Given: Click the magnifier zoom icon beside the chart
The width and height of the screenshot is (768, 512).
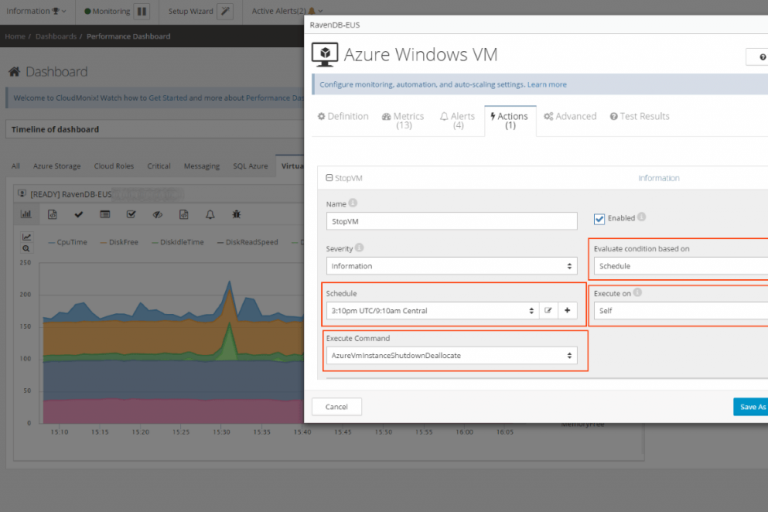Looking at the screenshot, I should (26, 248).
